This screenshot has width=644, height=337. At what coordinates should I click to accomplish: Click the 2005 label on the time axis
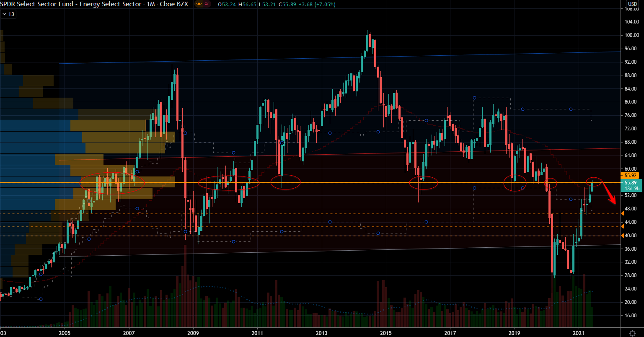coord(65,332)
